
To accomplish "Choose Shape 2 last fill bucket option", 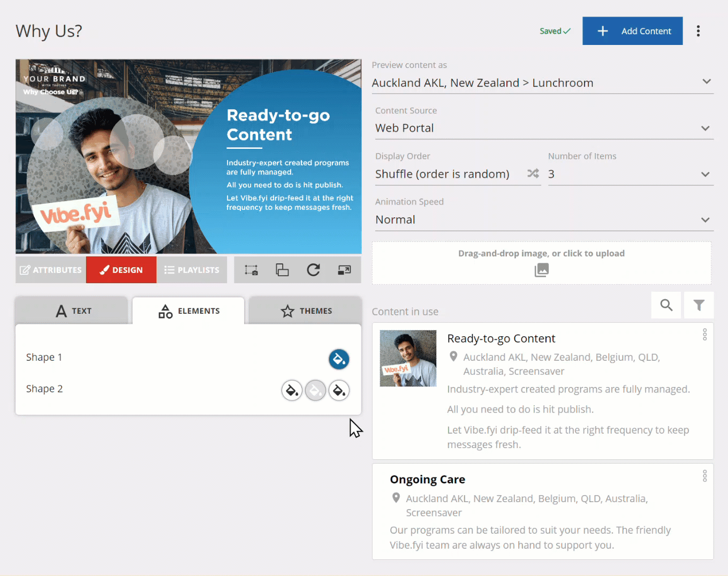I will click(x=339, y=391).
